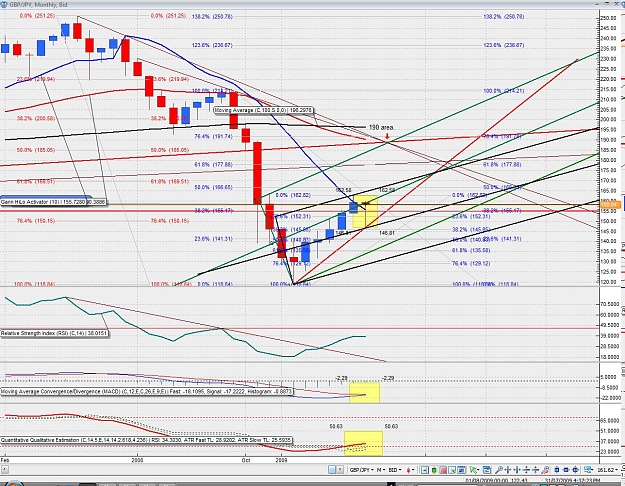Click the zoom reset magnifier icon
The height and width of the screenshot is (486, 625).
[545, 470]
